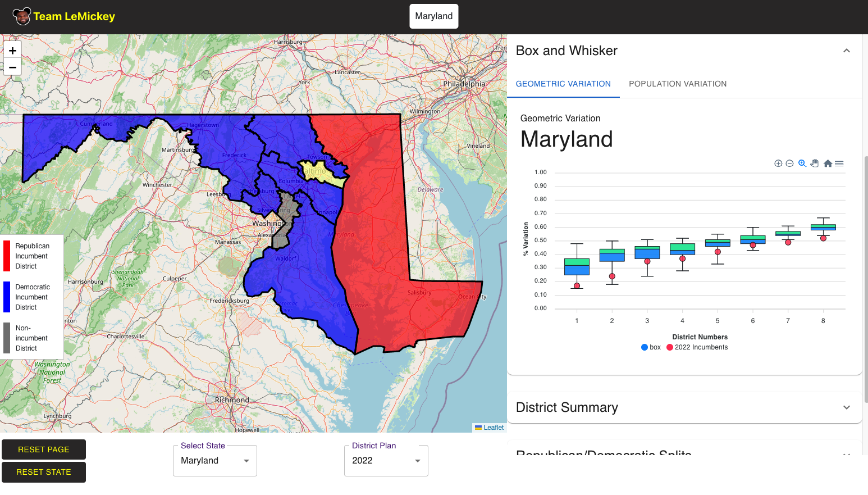Image resolution: width=868 pixels, height=495 pixels.
Task: Click the district 5 box plot
Action: tap(718, 243)
